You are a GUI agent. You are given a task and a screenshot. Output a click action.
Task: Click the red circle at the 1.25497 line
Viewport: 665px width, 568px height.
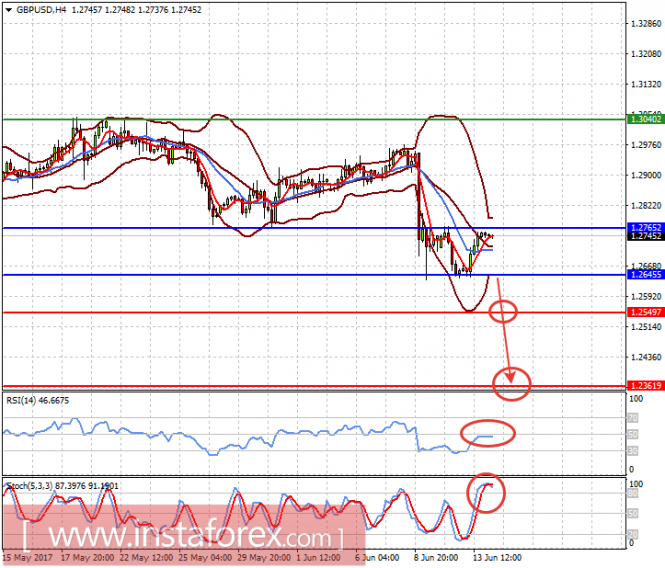coord(504,312)
